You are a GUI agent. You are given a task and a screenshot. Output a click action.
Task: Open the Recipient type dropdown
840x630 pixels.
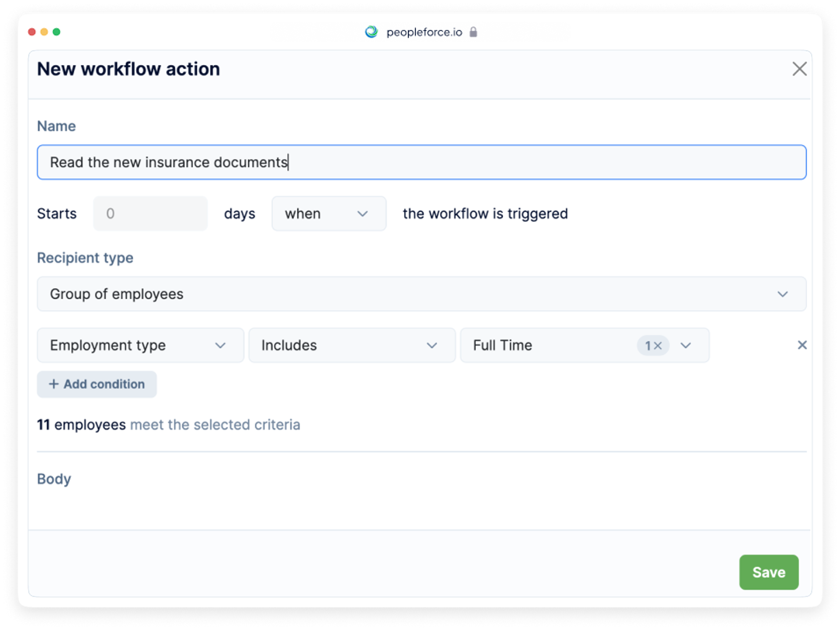click(x=421, y=294)
